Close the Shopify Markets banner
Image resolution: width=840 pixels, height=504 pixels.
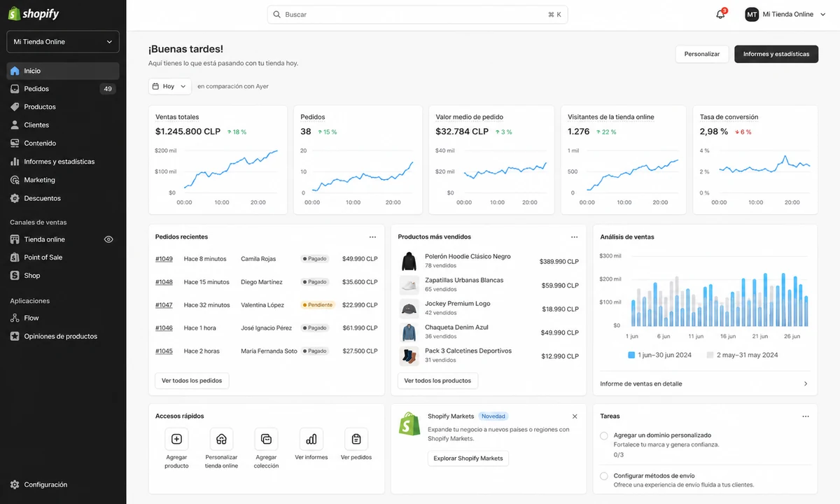tap(575, 416)
